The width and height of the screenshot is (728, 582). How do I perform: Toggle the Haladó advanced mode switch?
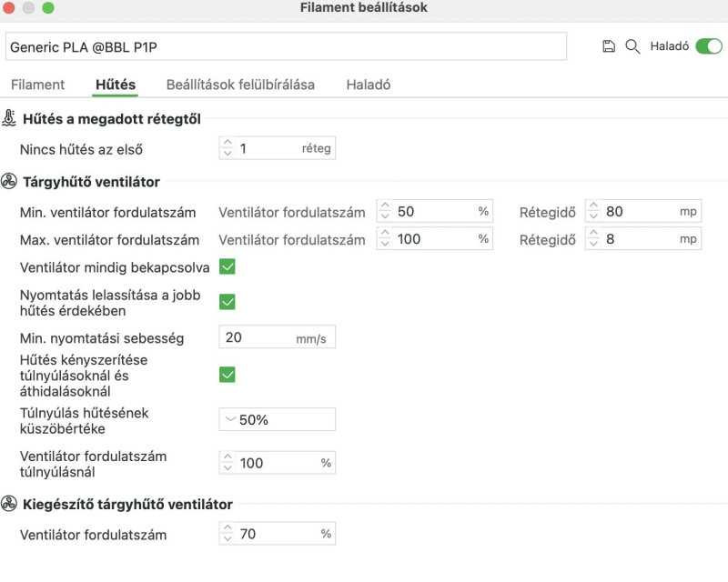[709, 46]
